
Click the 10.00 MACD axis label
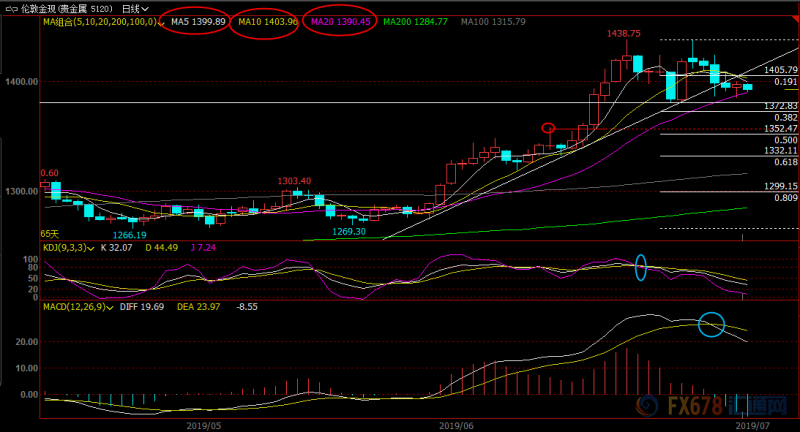[x=27, y=368]
